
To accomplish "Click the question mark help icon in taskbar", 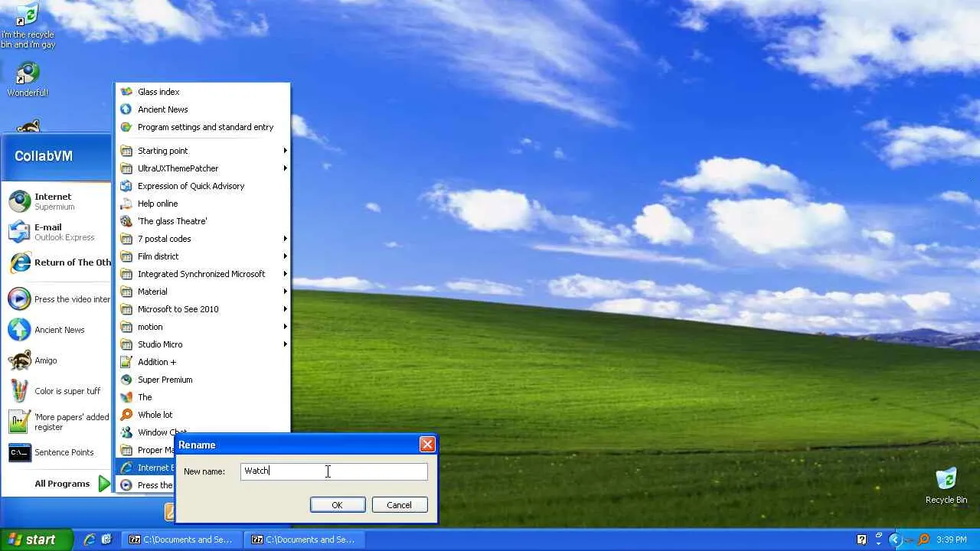I will pyautogui.click(x=861, y=540).
